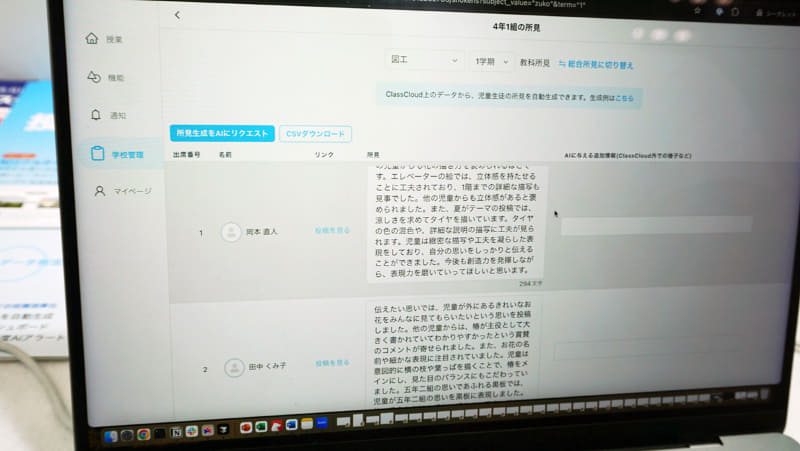Viewport: 800px width, 451px height.
Task: Click AI additional info field for 岡本 直人
Action: 657,225
